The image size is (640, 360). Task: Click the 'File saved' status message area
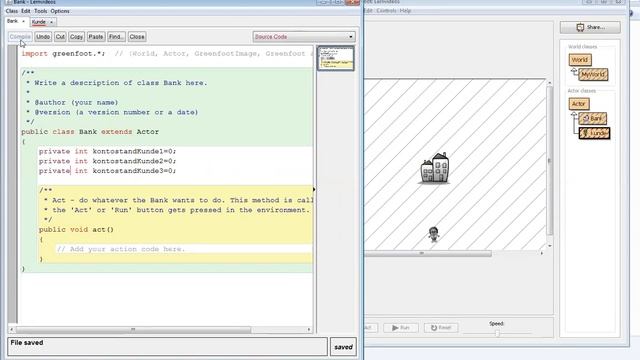pyautogui.click(x=167, y=347)
